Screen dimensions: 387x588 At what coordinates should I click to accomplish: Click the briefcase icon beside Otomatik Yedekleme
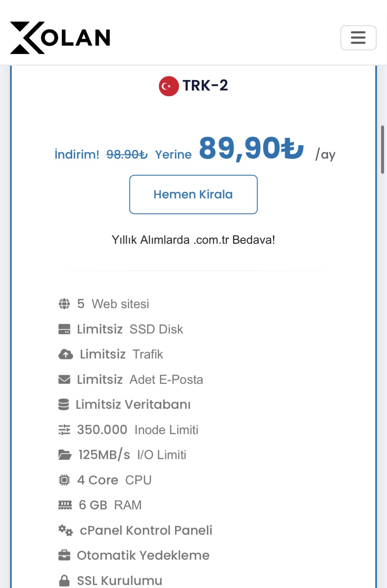(x=64, y=555)
